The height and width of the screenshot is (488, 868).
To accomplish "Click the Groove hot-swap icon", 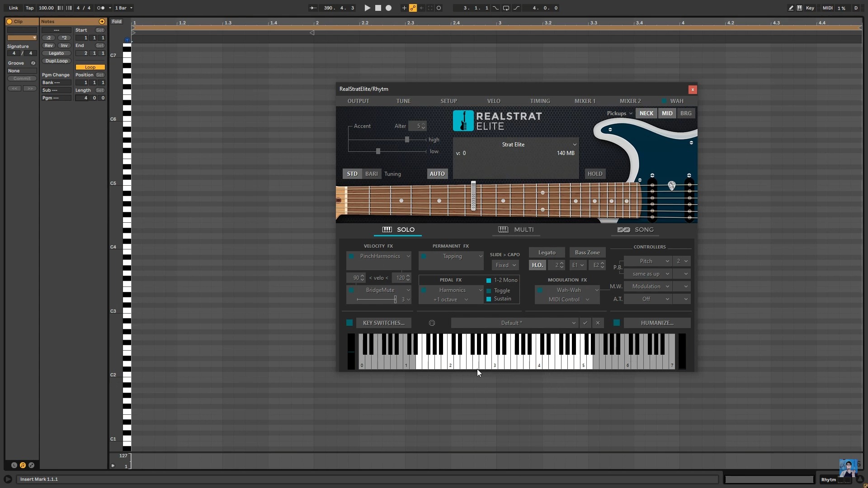I will [x=33, y=63].
